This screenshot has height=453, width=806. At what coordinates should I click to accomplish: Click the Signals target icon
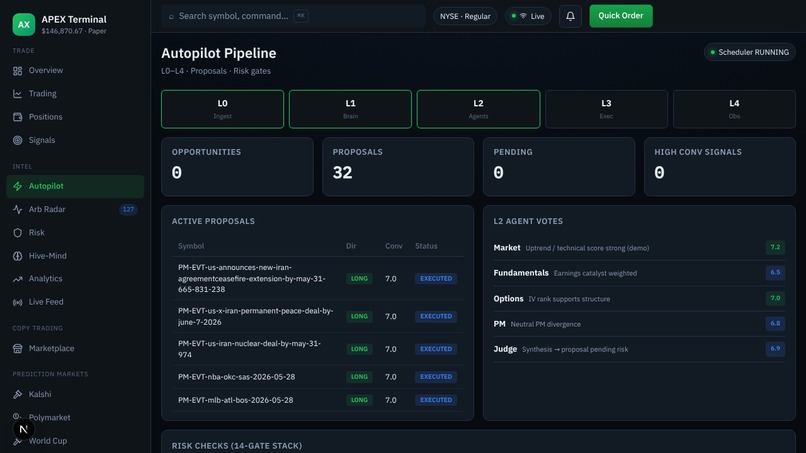pyautogui.click(x=17, y=140)
